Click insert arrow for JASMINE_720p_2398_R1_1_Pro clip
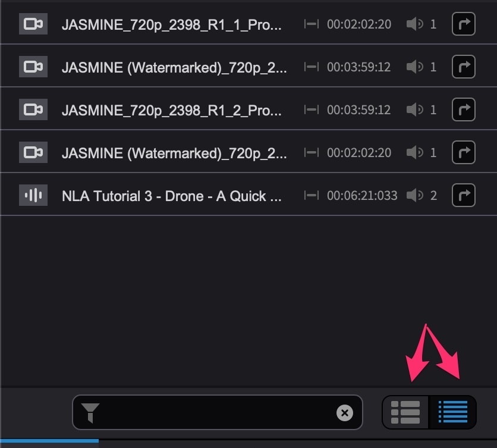The height and width of the screenshot is (448, 497). pyautogui.click(x=463, y=24)
